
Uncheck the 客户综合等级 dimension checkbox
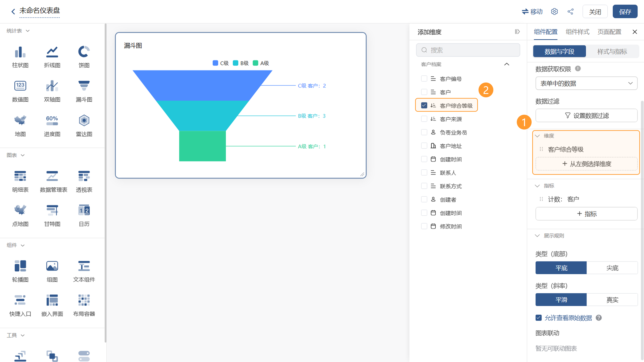pos(424,105)
